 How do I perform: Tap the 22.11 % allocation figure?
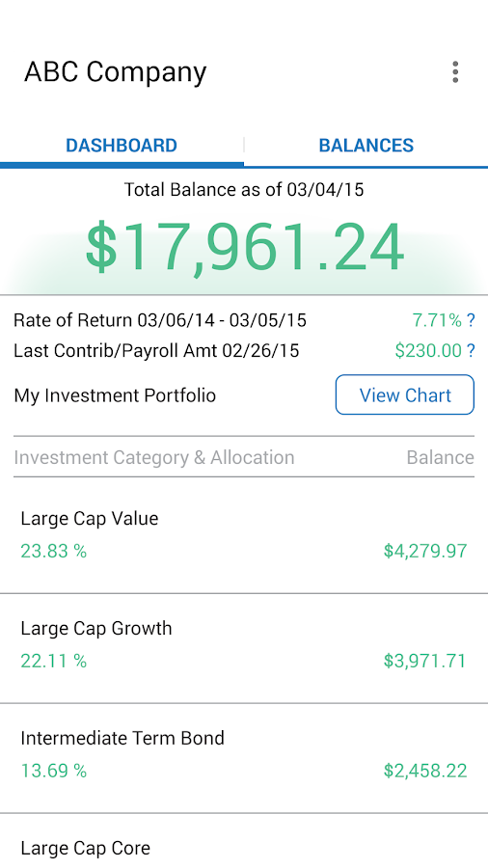click(x=54, y=661)
